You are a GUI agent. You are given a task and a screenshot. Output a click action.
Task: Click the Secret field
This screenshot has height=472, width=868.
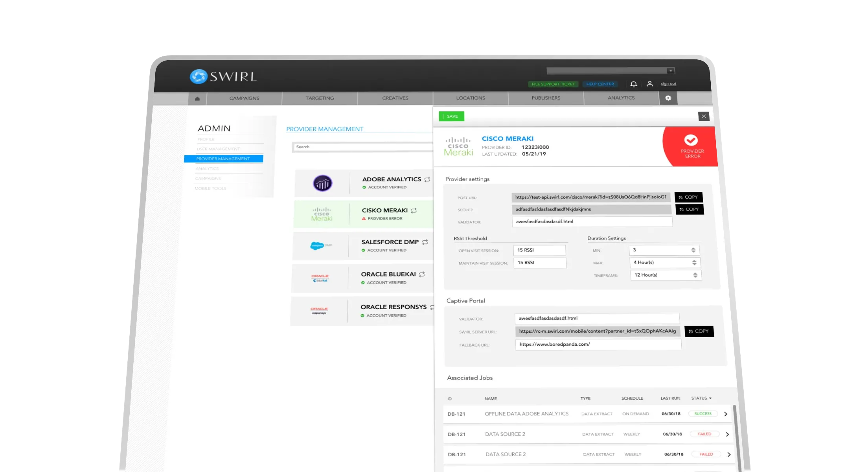point(592,209)
